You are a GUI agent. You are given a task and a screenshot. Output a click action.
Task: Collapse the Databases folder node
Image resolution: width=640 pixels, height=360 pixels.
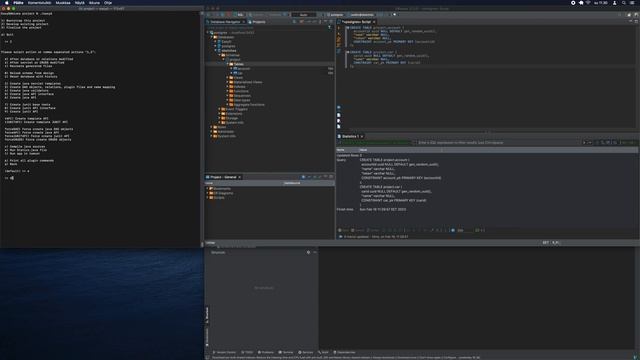pos(211,37)
